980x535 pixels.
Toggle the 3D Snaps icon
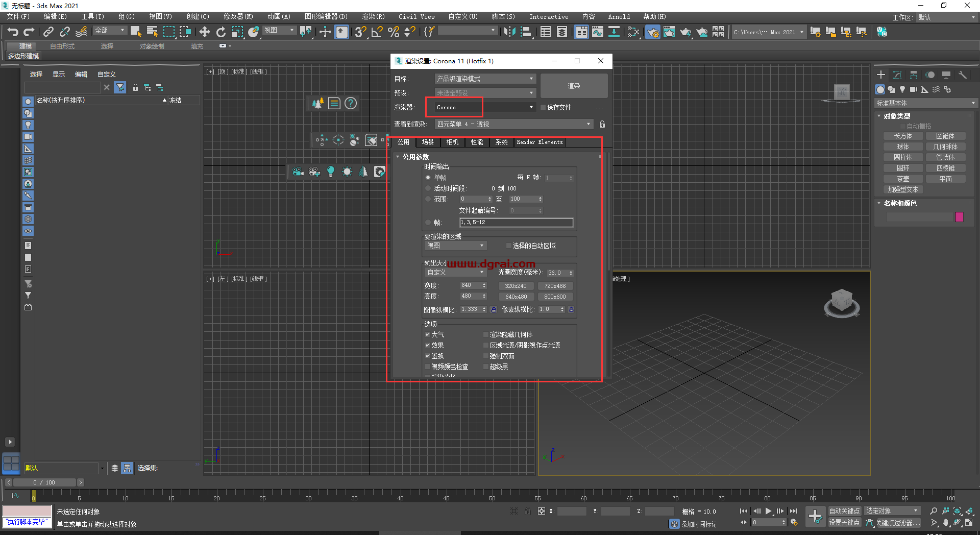tap(360, 32)
